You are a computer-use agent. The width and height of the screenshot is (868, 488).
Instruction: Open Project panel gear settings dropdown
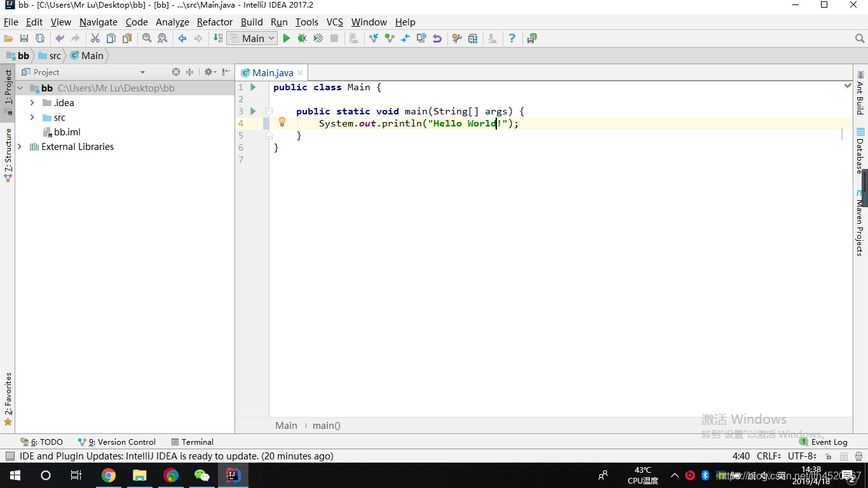210,72
